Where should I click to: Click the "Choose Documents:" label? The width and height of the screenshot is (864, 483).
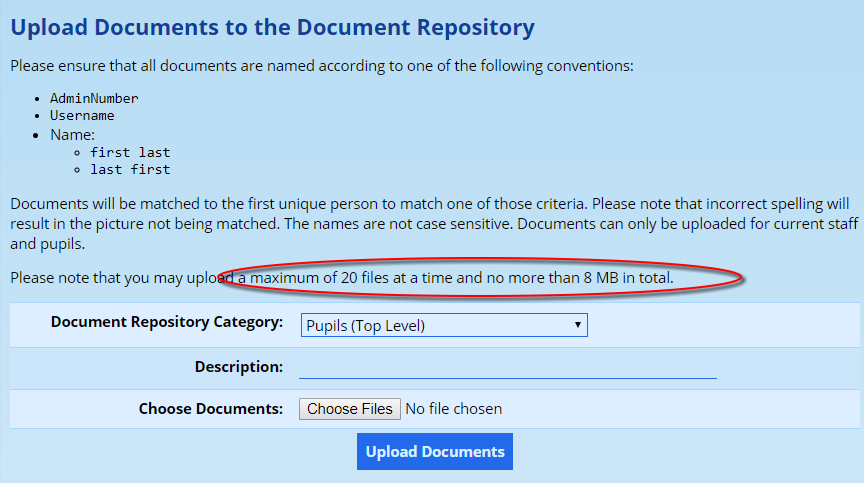pyautogui.click(x=211, y=409)
